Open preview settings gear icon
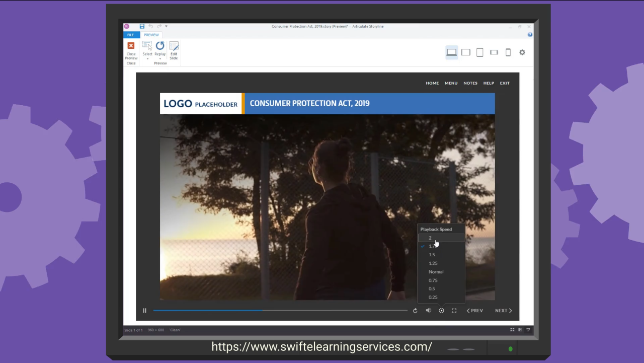The height and width of the screenshot is (363, 644). 522,52
